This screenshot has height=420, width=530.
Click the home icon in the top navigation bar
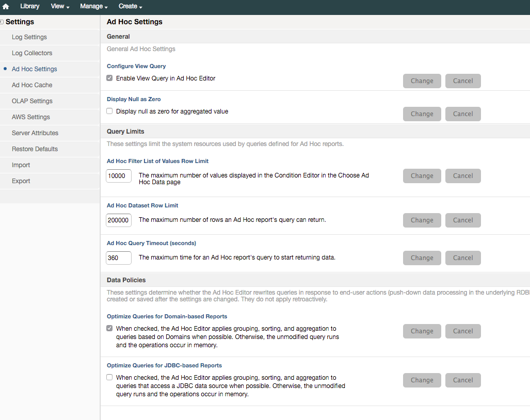pos(6,6)
